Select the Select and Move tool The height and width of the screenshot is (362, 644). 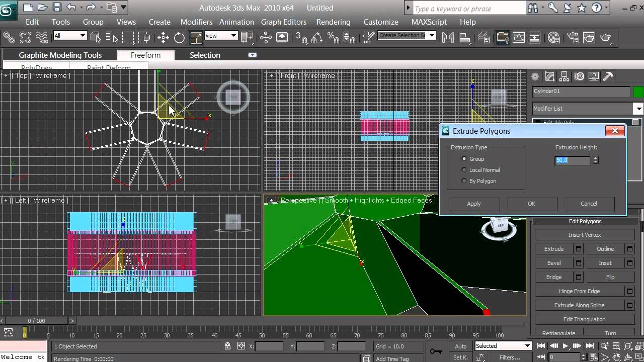click(163, 37)
